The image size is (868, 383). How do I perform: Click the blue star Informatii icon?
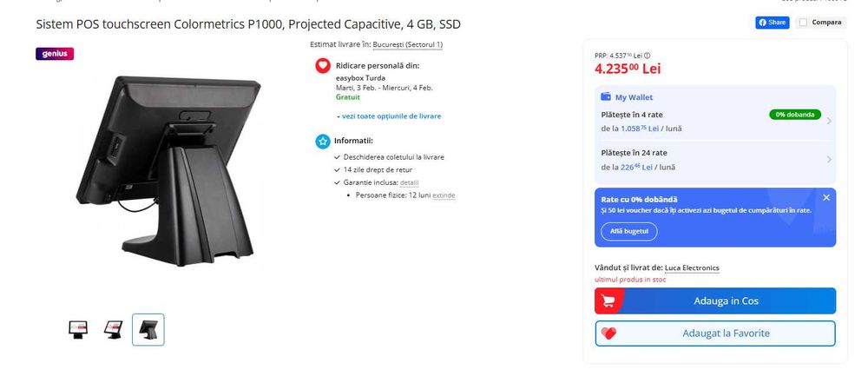(x=322, y=141)
